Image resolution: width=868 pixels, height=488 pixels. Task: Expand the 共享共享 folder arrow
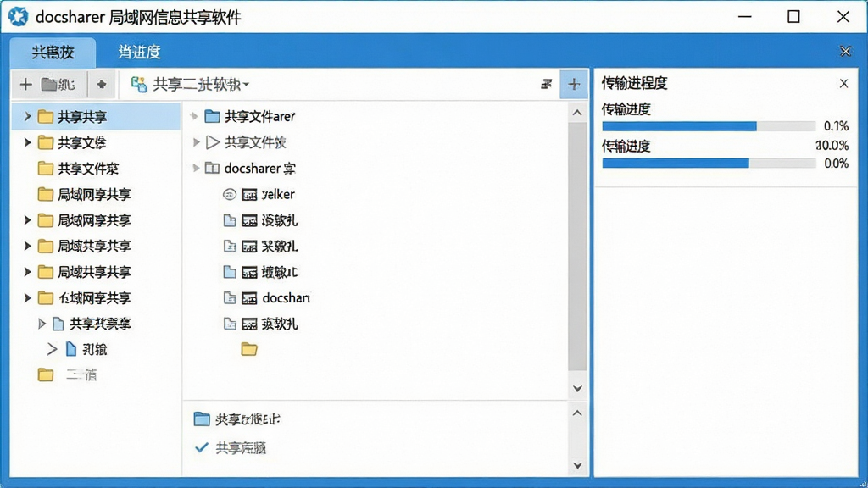point(27,117)
